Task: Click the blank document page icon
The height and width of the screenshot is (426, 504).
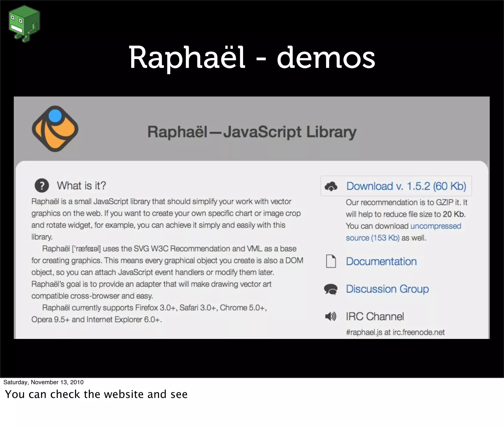Action: [x=331, y=261]
